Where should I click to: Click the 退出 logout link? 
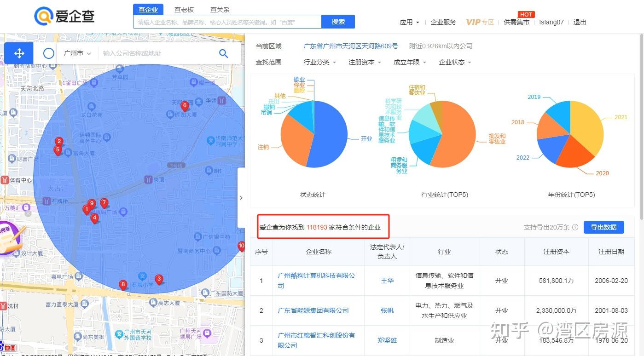[580, 22]
